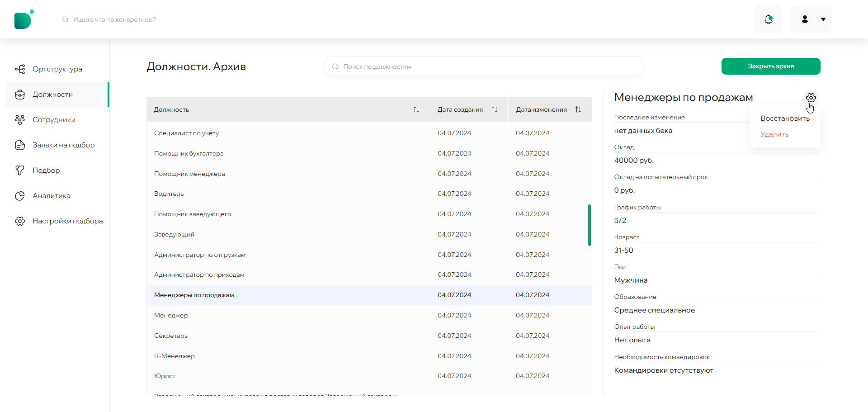
Task: Click the global search magnifier icon
Action: (65, 19)
